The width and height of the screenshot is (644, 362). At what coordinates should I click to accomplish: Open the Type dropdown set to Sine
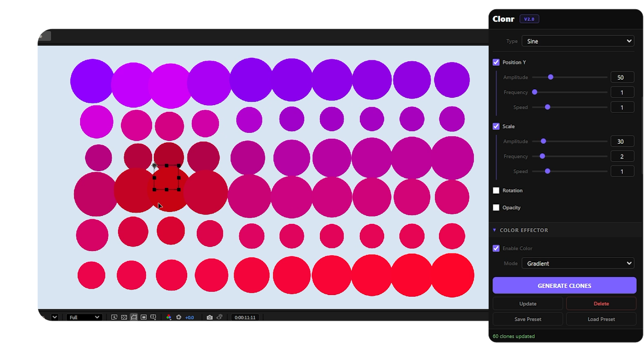pos(578,41)
